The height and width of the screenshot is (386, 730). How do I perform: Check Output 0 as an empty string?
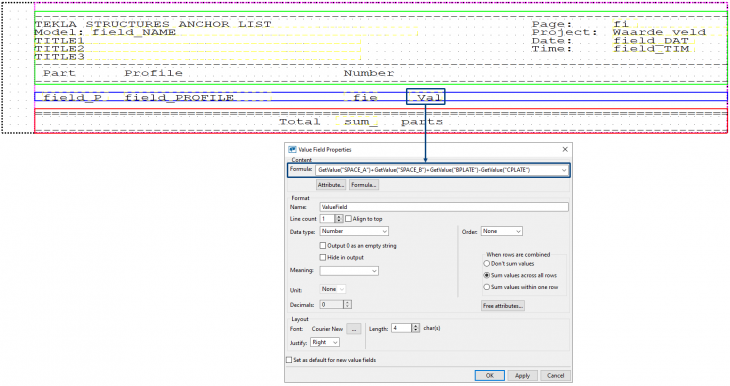[x=323, y=245]
